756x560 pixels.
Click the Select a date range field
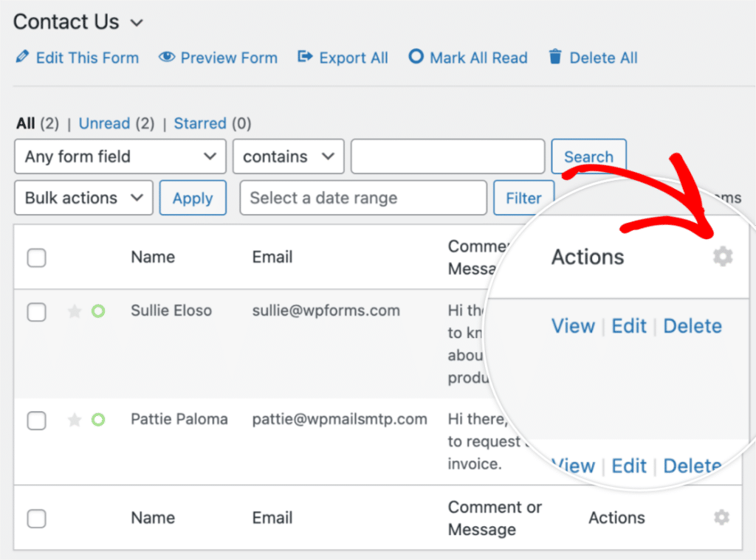pos(362,198)
